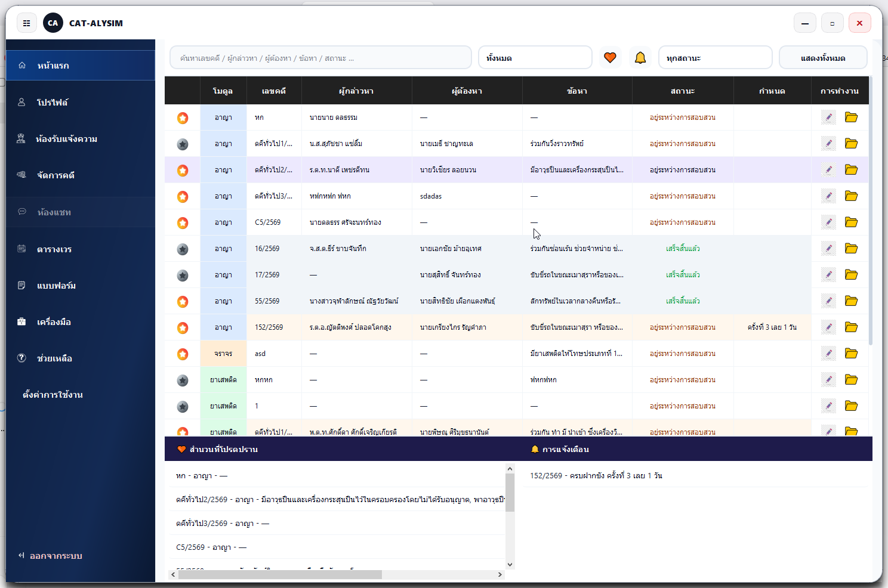Click the horizontal scrollbar in favorites panel
The image size is (888, 588).
[x=280, y=575]
